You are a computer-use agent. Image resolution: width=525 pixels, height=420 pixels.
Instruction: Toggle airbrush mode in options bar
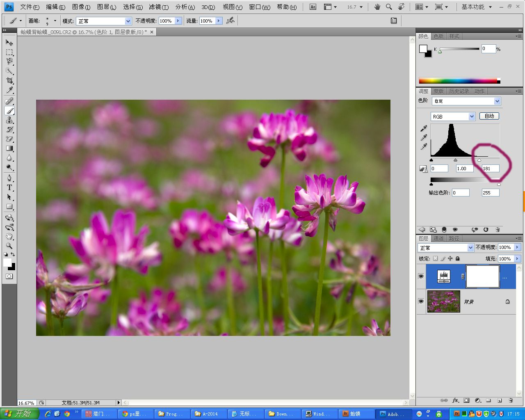[231, 20]
